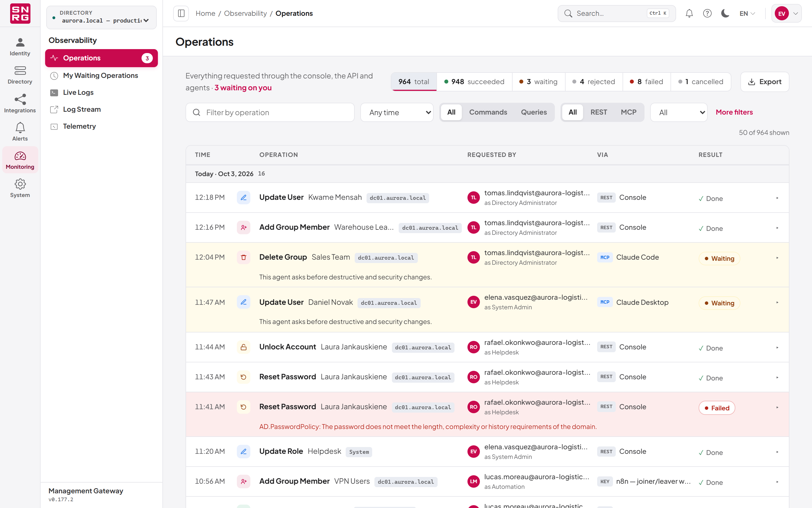Filter by 4 rejected
Image resolution: width=812 pixels, height=508 pixels.
[593, 82]
